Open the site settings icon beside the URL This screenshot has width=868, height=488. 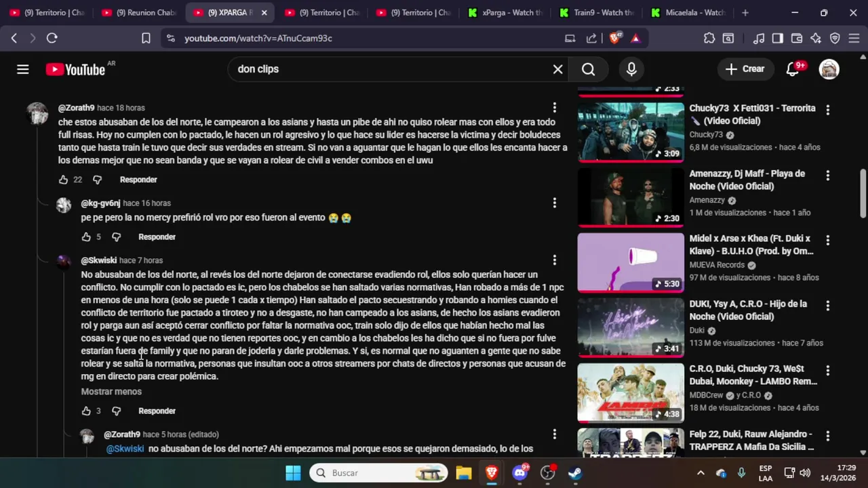pos(170,39)
